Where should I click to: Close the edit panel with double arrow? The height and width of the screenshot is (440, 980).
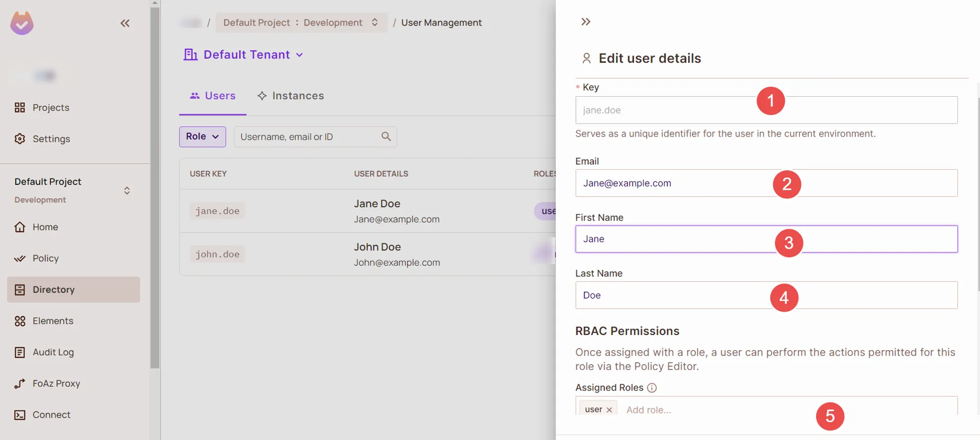[586, 22]
